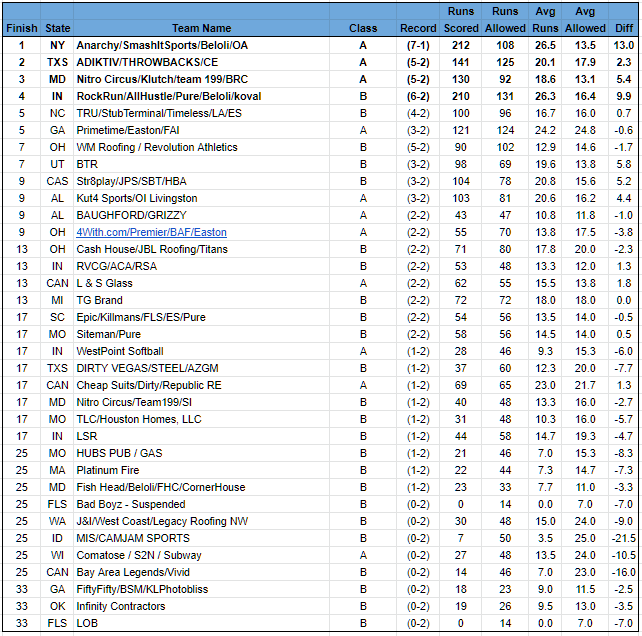Select the WestPoint Softball team cell

pos(201,351)
